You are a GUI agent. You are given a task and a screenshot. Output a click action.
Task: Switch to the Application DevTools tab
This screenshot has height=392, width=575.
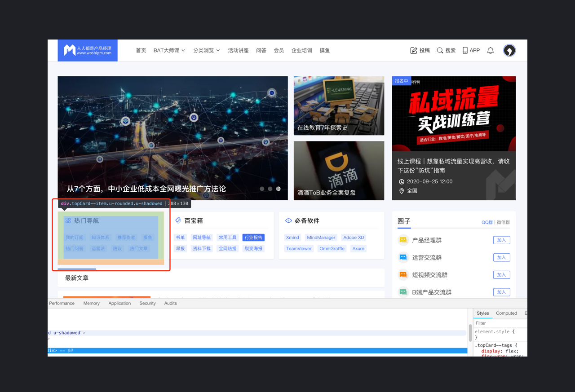pos(119,303)
